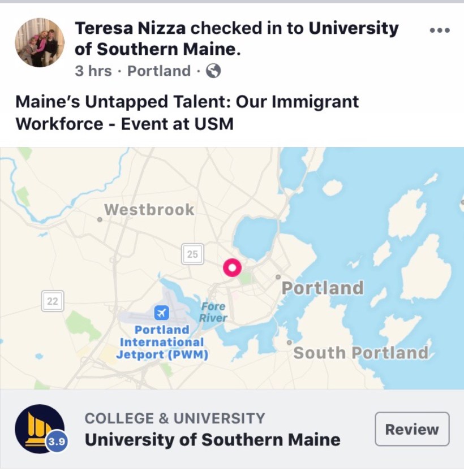Open the three-dot post options menu

coord(440,31)
